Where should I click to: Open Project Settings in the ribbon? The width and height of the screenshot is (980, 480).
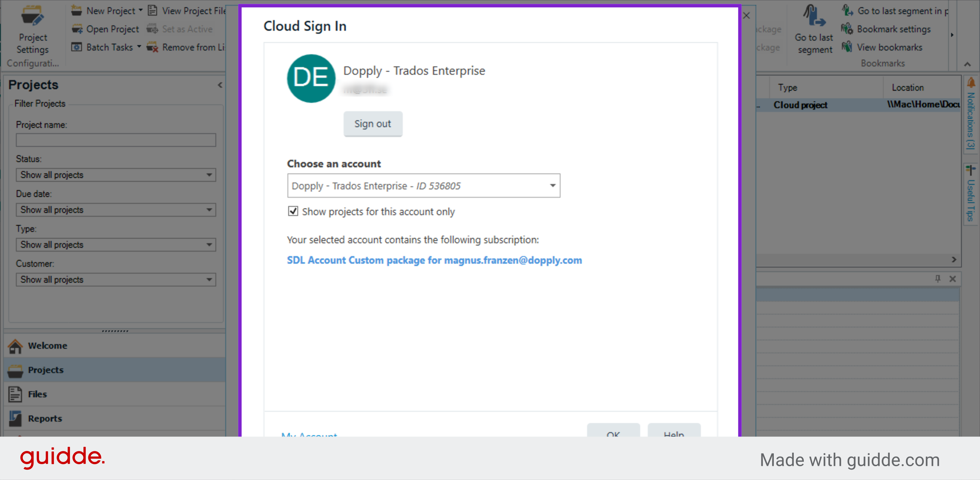[33, 30]
